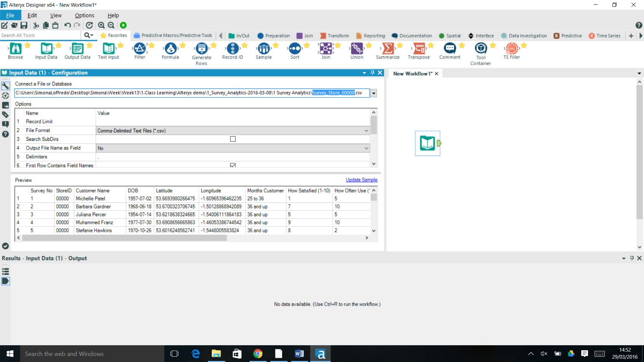Select the Generate Rows tool icon

click(x=201, y=48)
